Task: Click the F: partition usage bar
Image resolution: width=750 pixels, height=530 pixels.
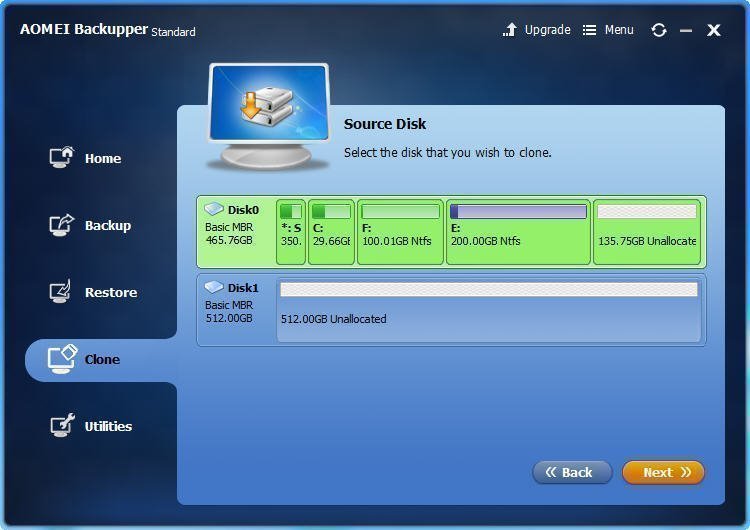Action: pos(400,211)
